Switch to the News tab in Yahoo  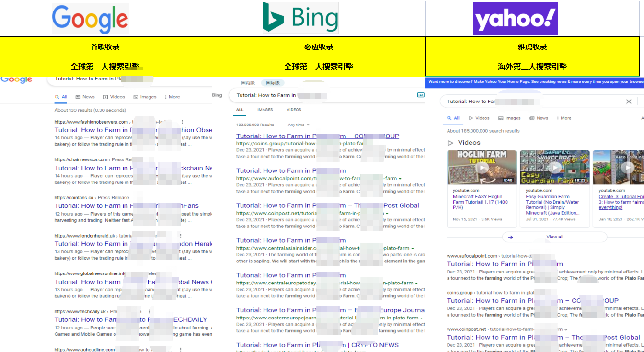click(539, 118)
